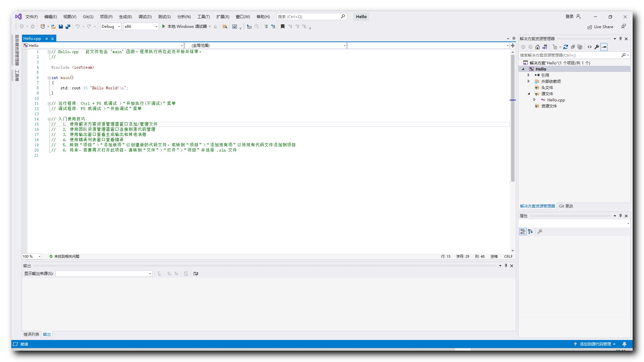Expand the 外部依赖项 node
This screenshot has width=644, height=362.
point(529,81)
